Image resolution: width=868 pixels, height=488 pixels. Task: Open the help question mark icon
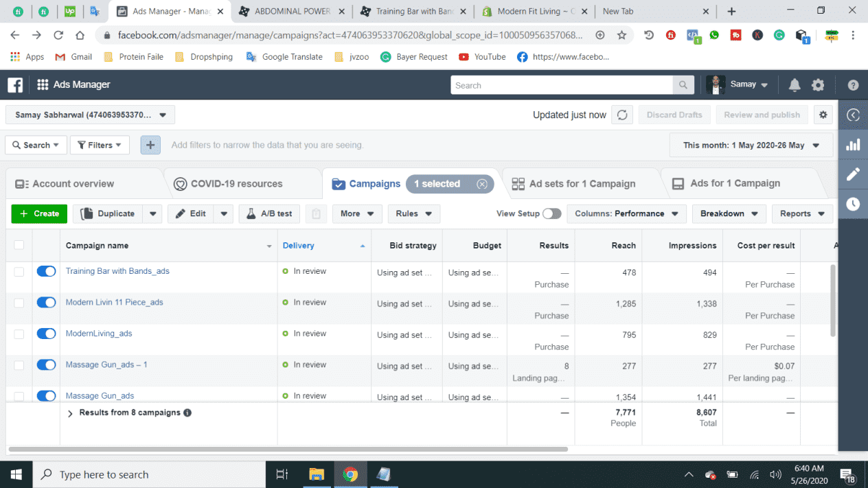tap(853, 85)
